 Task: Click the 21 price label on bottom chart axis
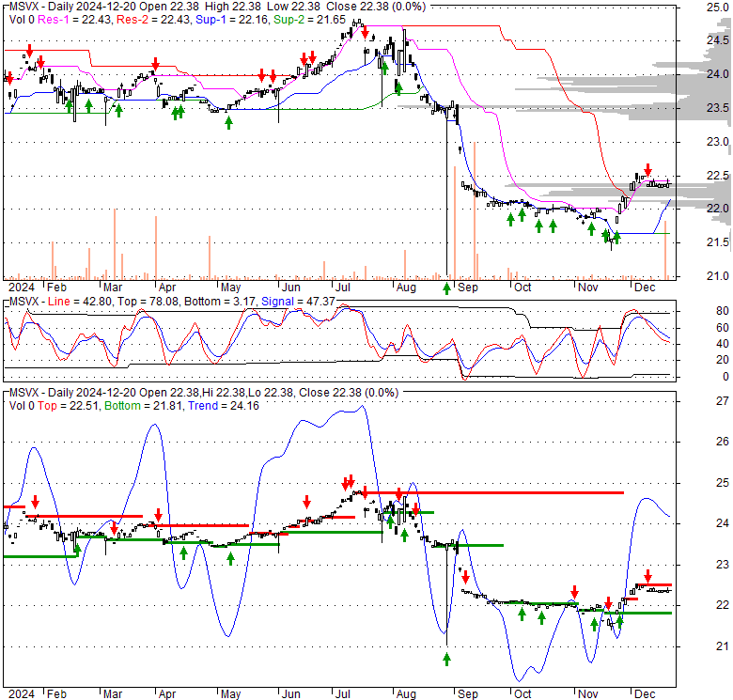[x=723, y=646]
